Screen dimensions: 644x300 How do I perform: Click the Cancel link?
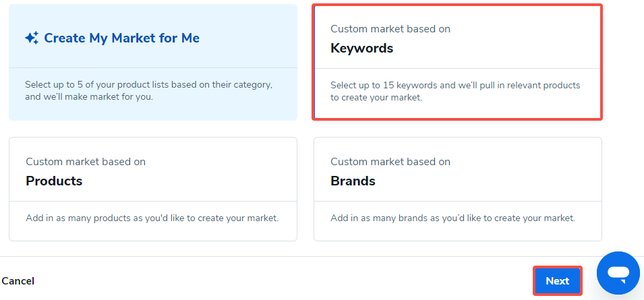18,281
